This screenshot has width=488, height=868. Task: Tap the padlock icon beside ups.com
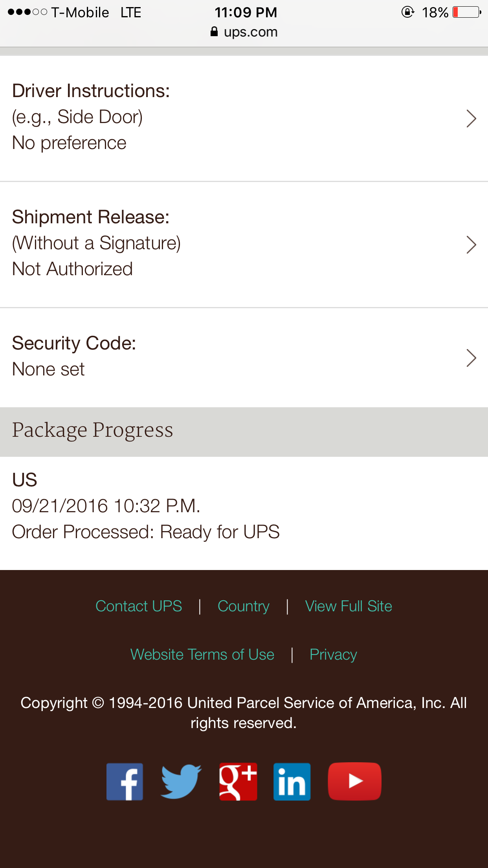(214, 32)
